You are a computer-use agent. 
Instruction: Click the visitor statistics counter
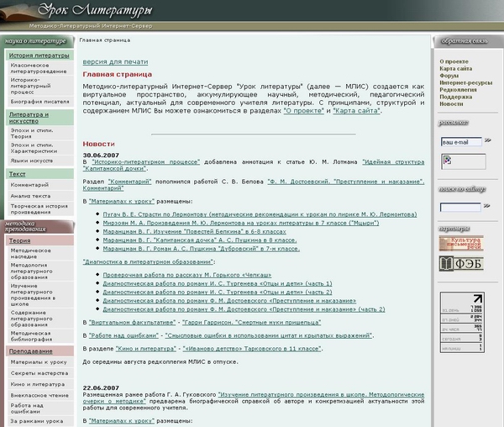point(462,323)
